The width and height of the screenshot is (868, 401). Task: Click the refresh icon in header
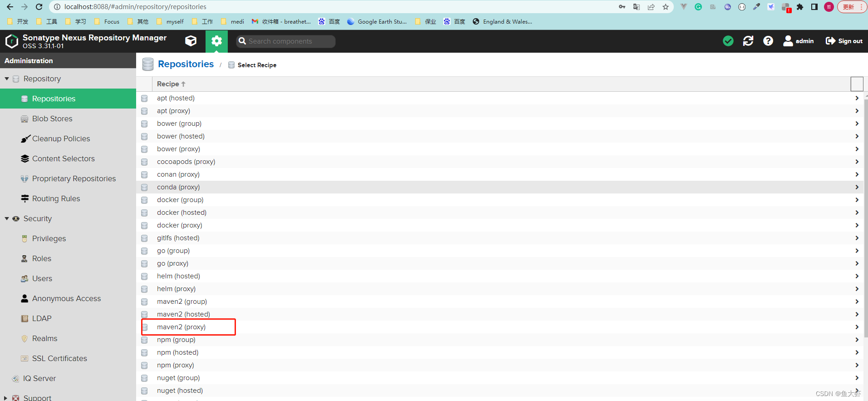(748, 41)
